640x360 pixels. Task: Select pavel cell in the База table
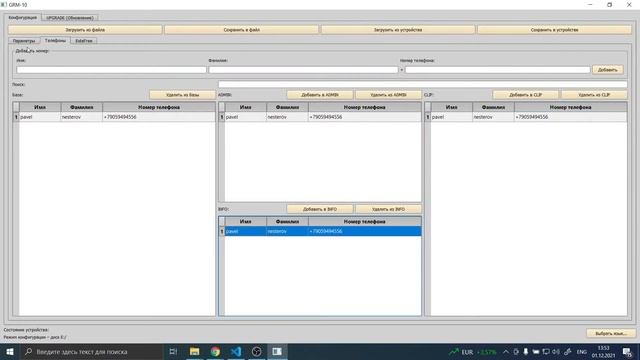tap(40, 117)
